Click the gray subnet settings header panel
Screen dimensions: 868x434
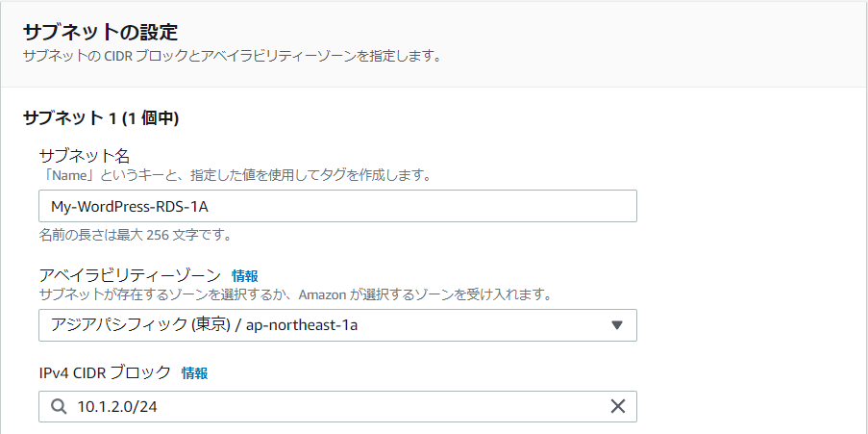pyautogui.click(x=434, y=44)
